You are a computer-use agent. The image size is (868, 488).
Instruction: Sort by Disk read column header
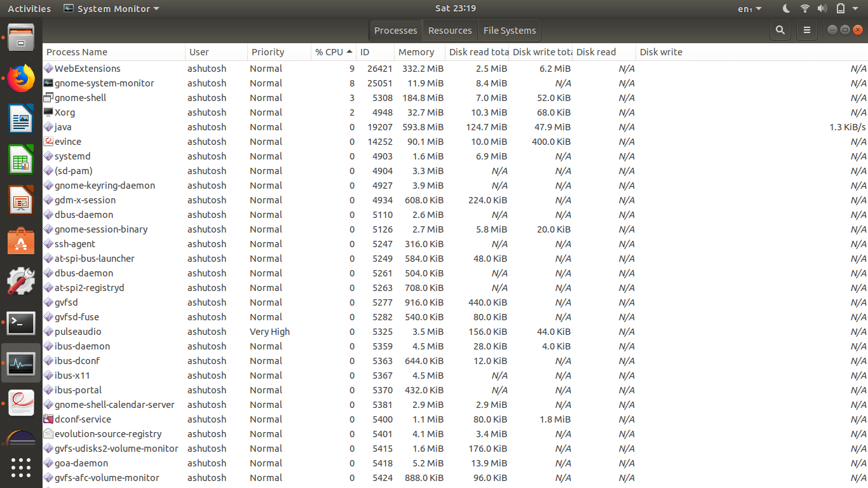point(604,52)
